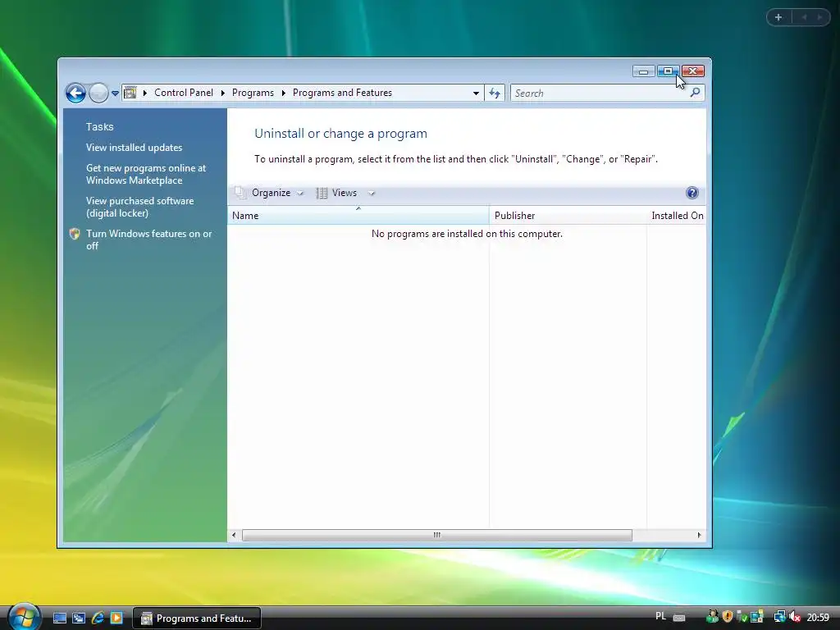Click the shield icon beside Windows features

[x=75, y=234]
